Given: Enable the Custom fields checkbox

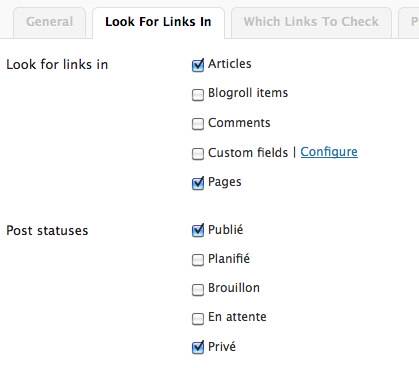Looking at the screenshot, I should click(198, 154).
